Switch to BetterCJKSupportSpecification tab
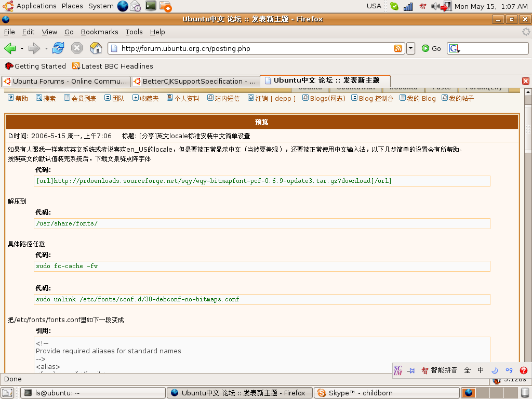The image size is (532, 399). point(195,82)
